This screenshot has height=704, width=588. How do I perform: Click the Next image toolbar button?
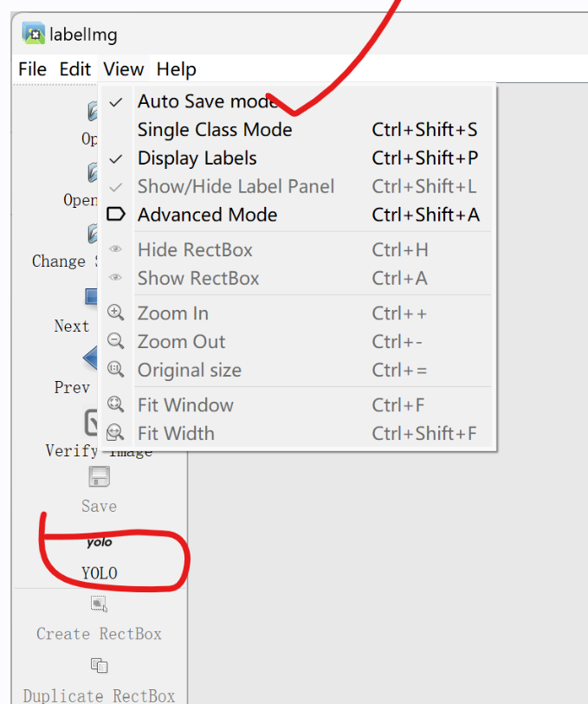(91, 299)
